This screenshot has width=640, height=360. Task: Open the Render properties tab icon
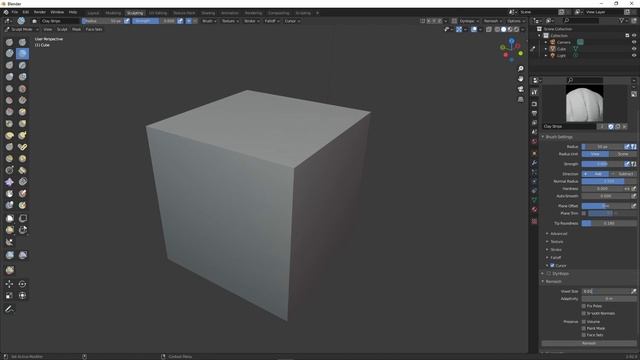point(534,104)
